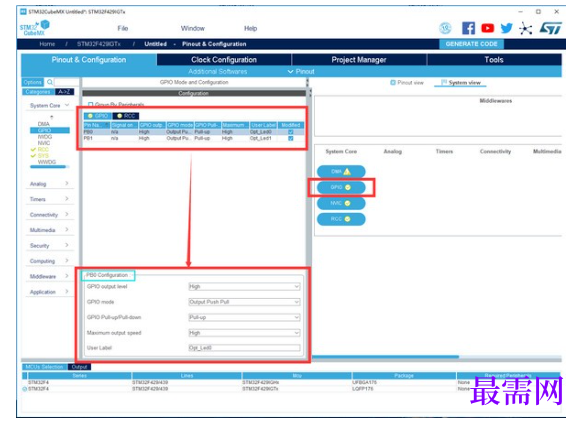Open the Facebook icon link
The height and width of the screenshot is (422, 582).
click(468, 28)
